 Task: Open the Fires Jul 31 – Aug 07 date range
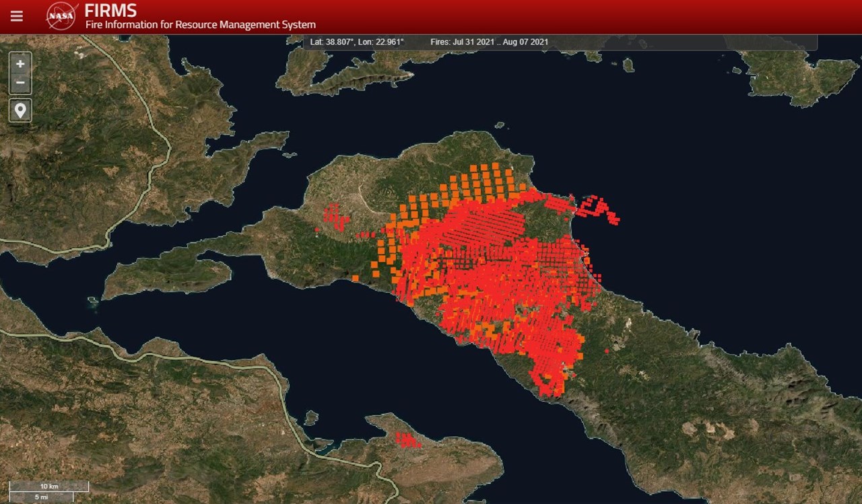click(x=489, y=42)
